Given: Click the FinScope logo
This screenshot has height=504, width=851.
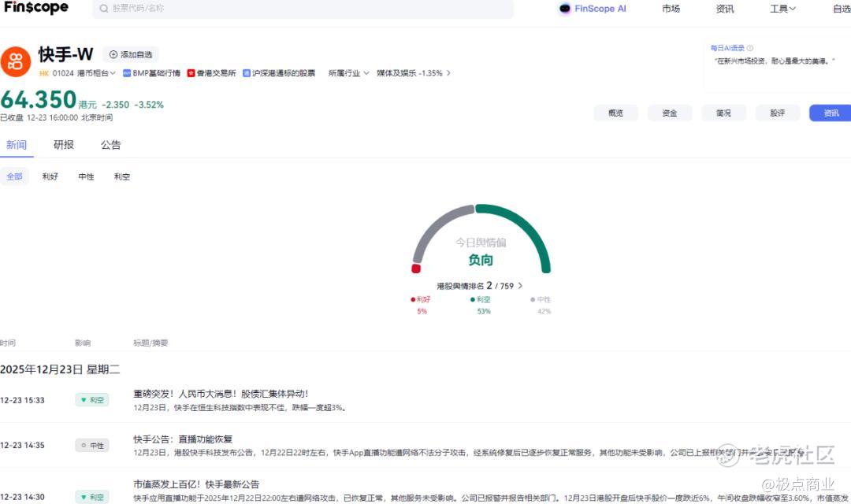Looking at the screenshot, I should coord(36,8).
